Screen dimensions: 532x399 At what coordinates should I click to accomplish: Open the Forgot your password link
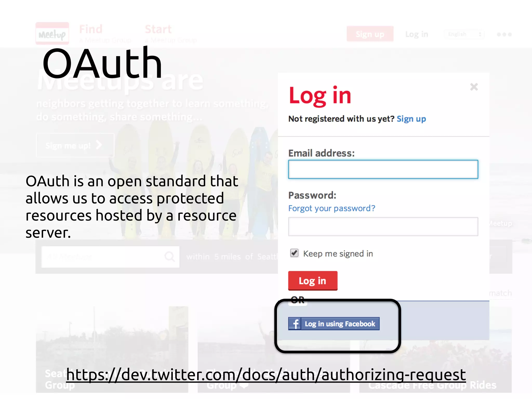point(332,208)
